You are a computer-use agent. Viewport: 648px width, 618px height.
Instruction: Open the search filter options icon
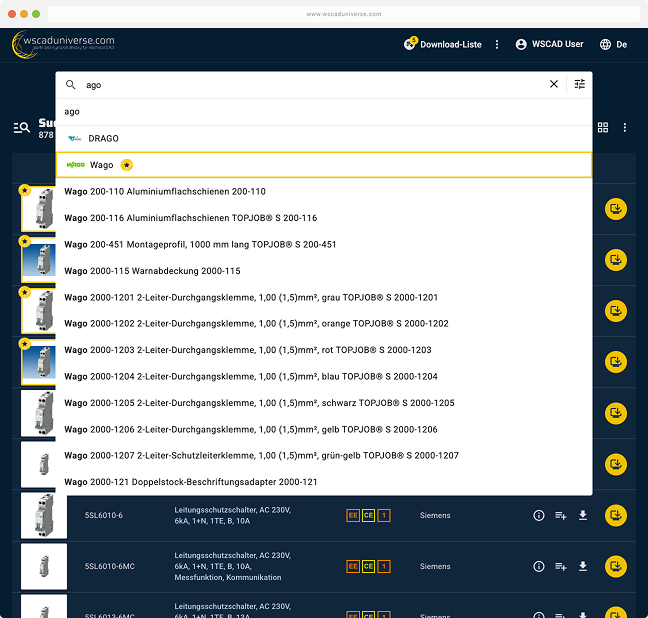580,85
